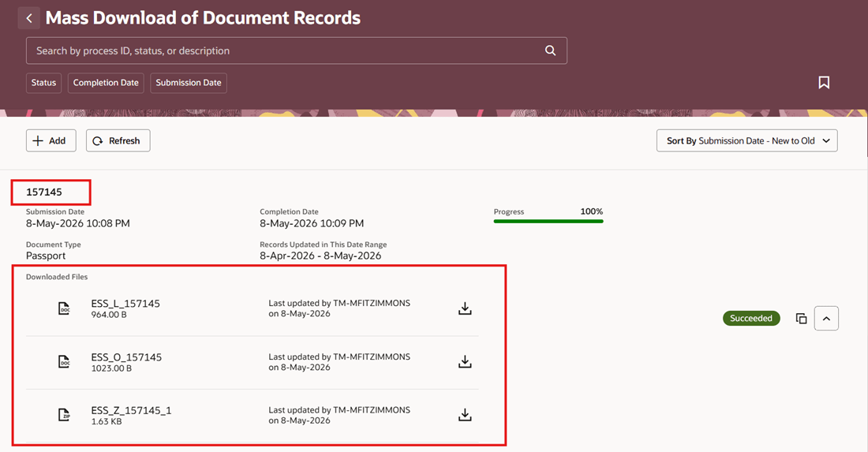Viewport: 868px width, 452px height.
Task: Click the green progress bar
Action: (x=548, y=222)
